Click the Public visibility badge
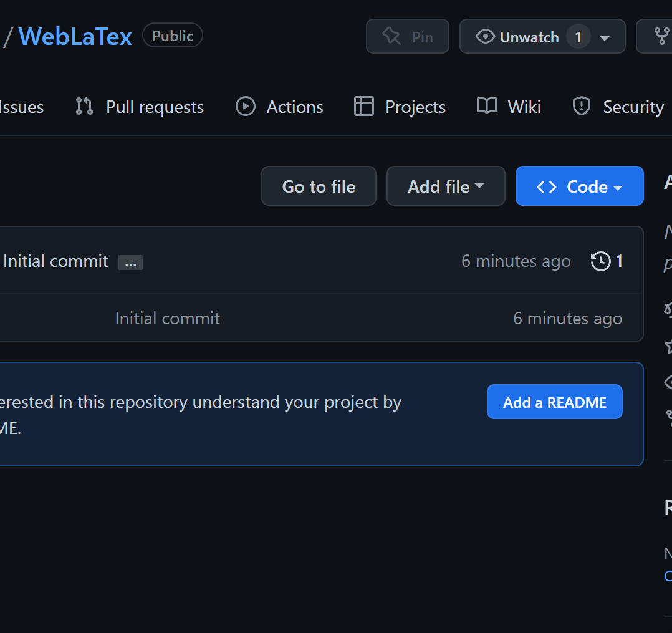672x633 pixels. pos(173,36)
